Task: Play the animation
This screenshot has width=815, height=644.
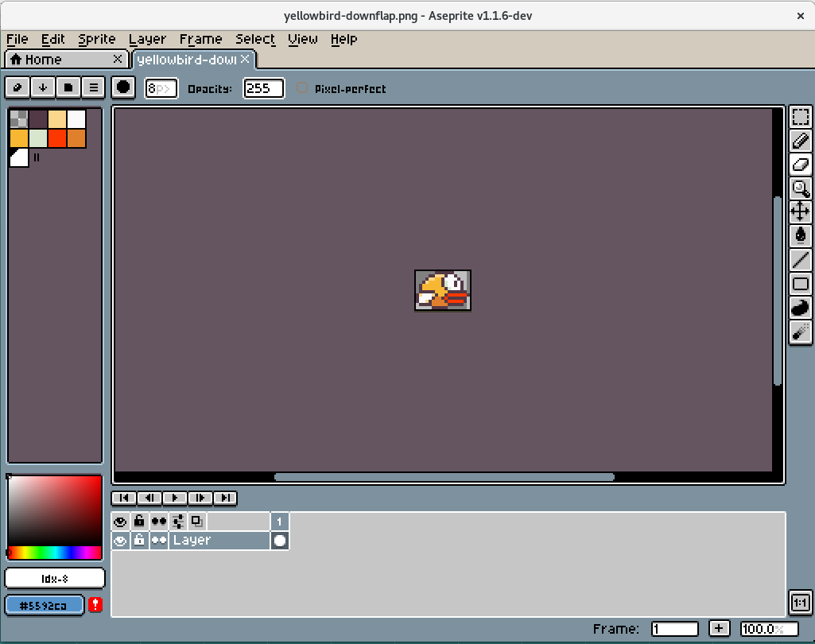Action: click(x=175, y=498)
